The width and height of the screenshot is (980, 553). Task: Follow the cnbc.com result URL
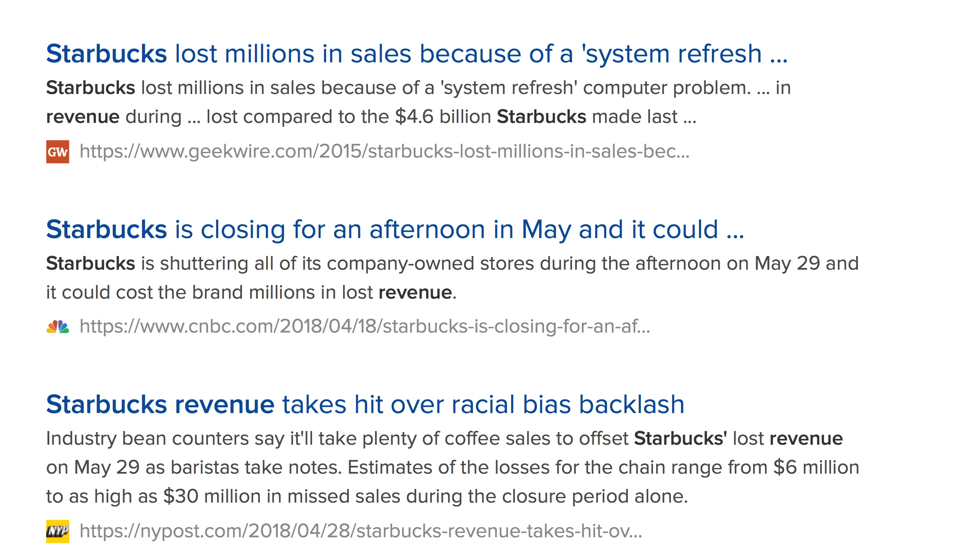(364, 327)
